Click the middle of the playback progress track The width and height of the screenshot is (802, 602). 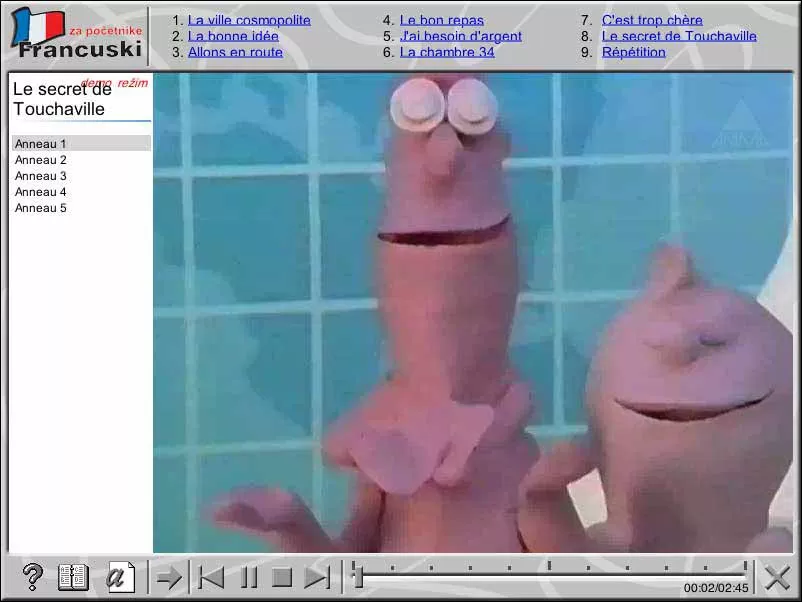point(549,575)
